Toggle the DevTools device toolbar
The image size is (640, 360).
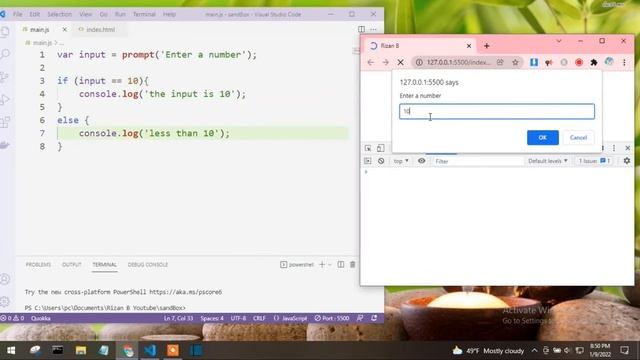pyautogui.click(x=380, y=148)
